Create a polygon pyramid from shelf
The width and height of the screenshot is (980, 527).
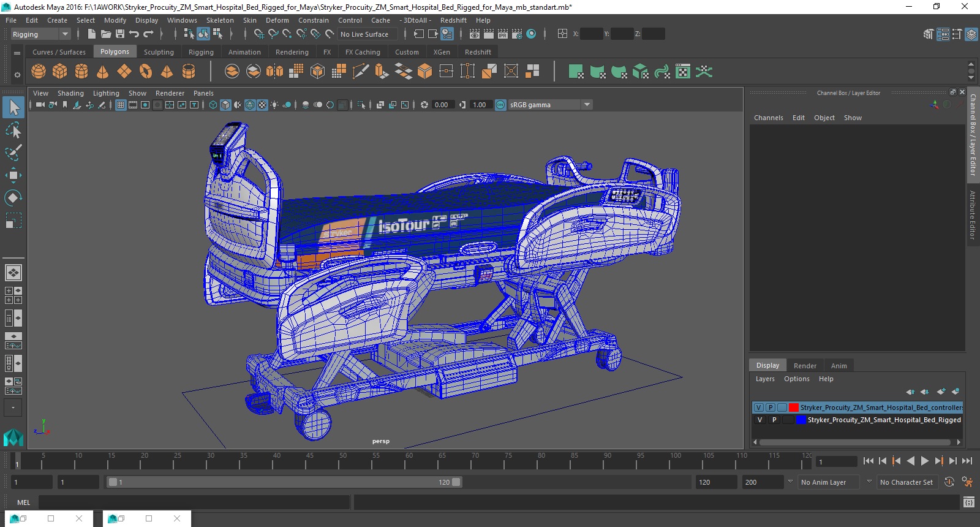[x=167, y=72]
